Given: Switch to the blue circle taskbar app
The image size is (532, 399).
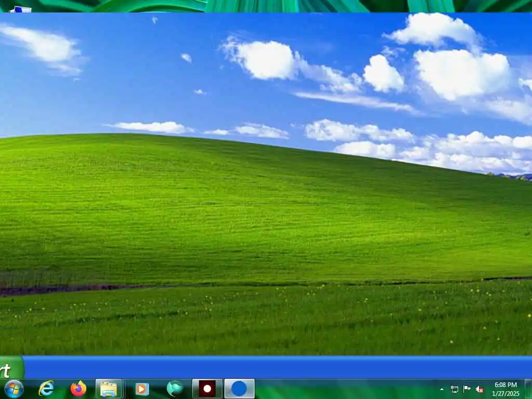Looking at the screenshot, I should click(x=239, y=389).
